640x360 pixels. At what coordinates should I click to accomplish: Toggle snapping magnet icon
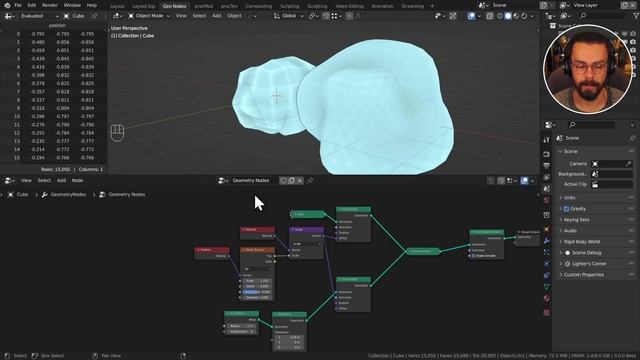pyautogui.click(x=326, y=16)
